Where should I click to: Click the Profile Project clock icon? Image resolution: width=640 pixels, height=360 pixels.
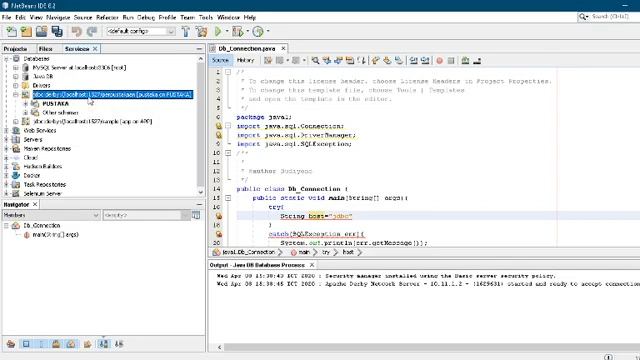point(258,31)
